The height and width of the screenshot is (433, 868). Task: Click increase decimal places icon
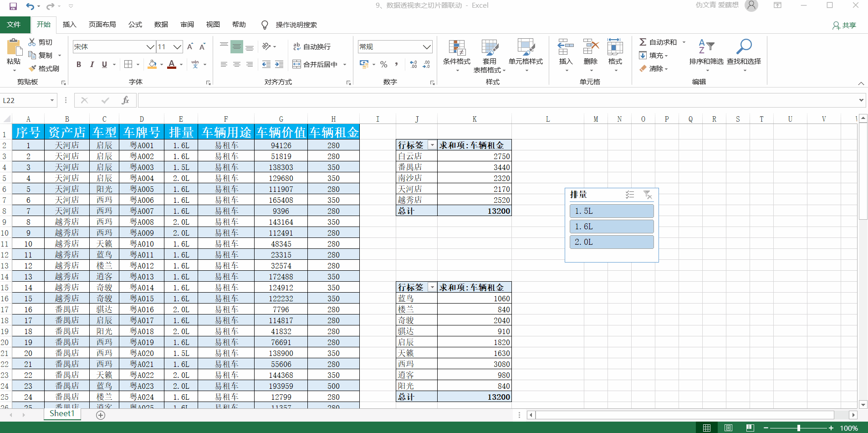click(x=414, y=64)
